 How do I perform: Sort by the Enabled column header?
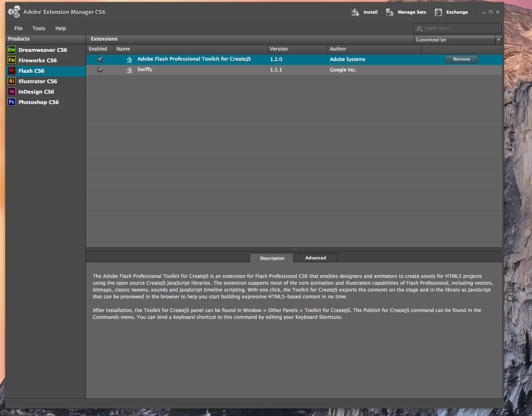[x=100, y=49]
